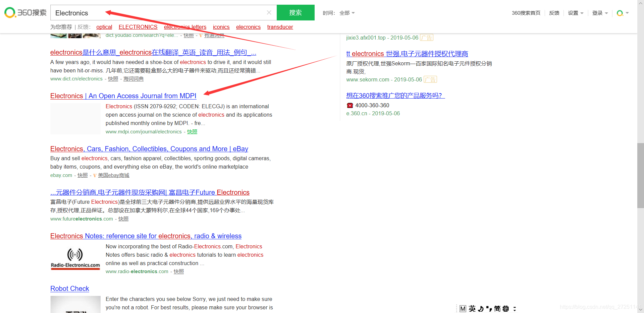Click the www.mdpi.com/journal/electronics URL text
Viewport: 644px width, 313px height.
pos(144,132)
